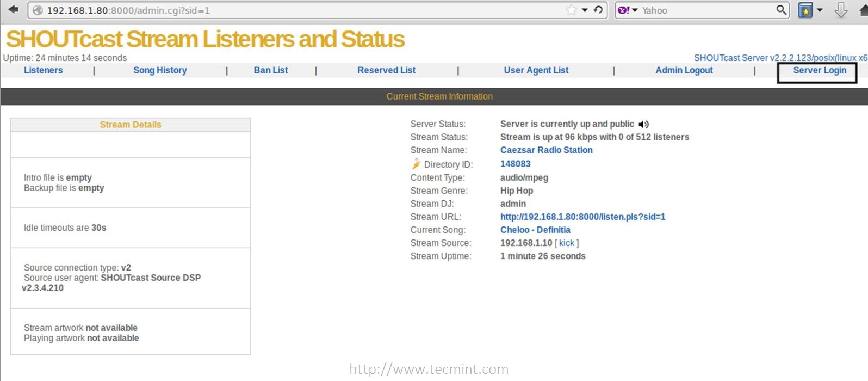This screenshot has width=868, height=381.
Task: View the User Agent List
Action: (x=536, y=70)
